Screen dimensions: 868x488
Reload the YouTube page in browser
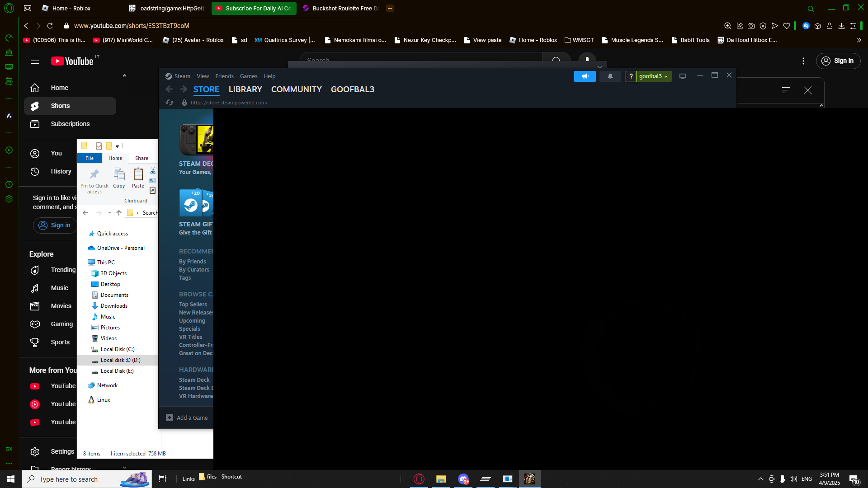click(x=50, y=26)
